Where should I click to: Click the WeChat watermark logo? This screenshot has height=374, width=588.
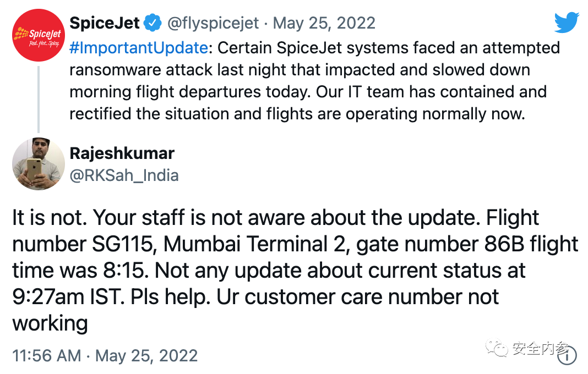(x=500, y=349)
